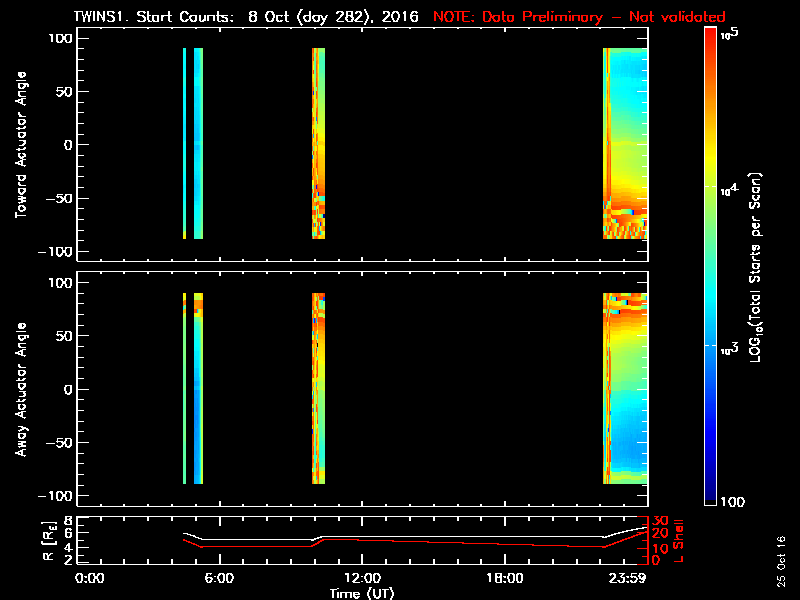Click the red Data Preliminary note
This screenshot has width=800, height=600.
coord(579,17)
